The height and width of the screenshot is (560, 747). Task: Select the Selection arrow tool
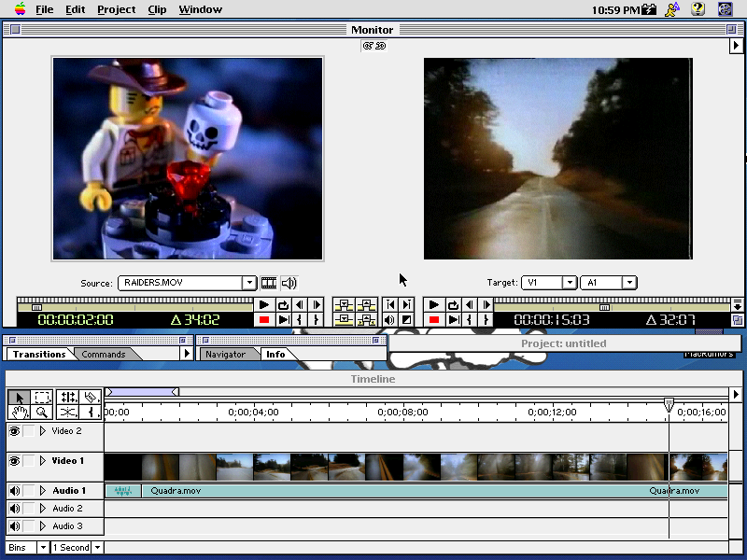(19, 398)
